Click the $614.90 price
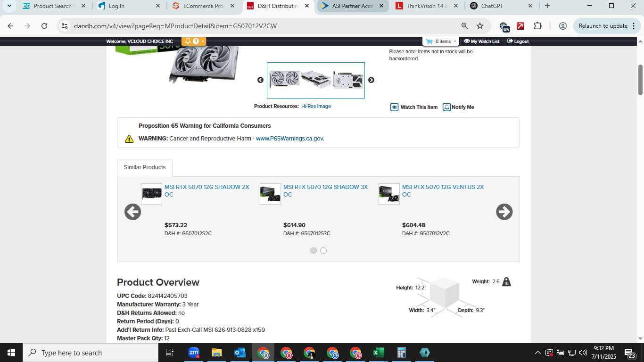The image size is (644, 362). point(294,225)
